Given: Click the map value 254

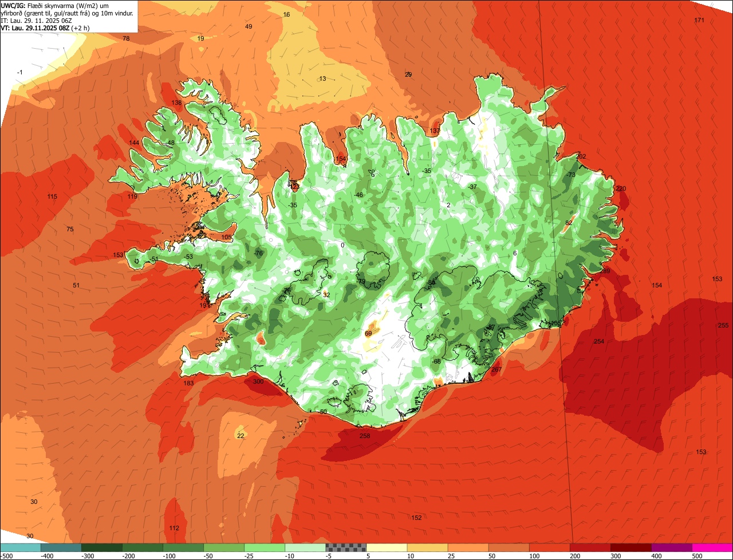Looking at the screenshot, I should tap(599, 341).
